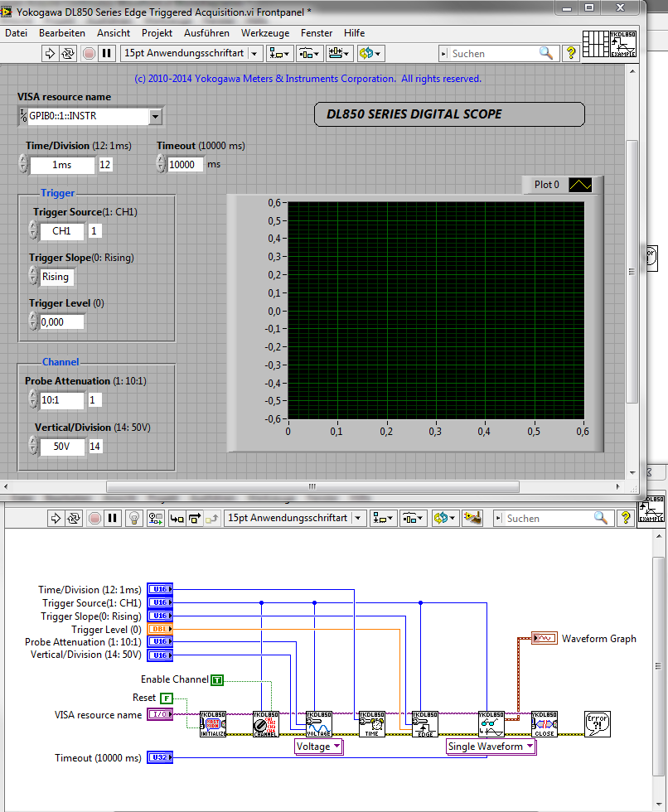The height and width of the screenshot is (812, 668).
Task: Open the Ansicht menu
Action: click(114, 33)
